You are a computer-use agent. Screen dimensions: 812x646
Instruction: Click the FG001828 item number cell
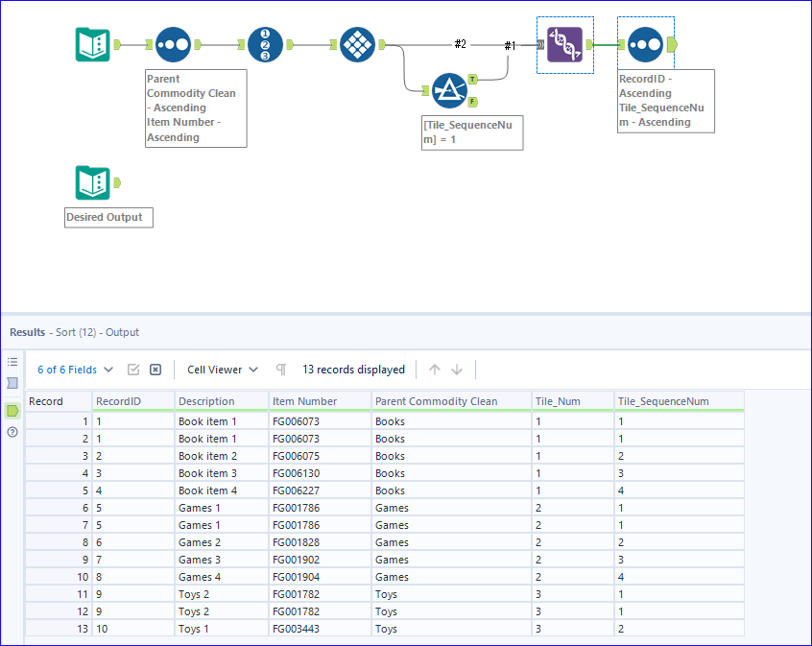pos(320,542)
